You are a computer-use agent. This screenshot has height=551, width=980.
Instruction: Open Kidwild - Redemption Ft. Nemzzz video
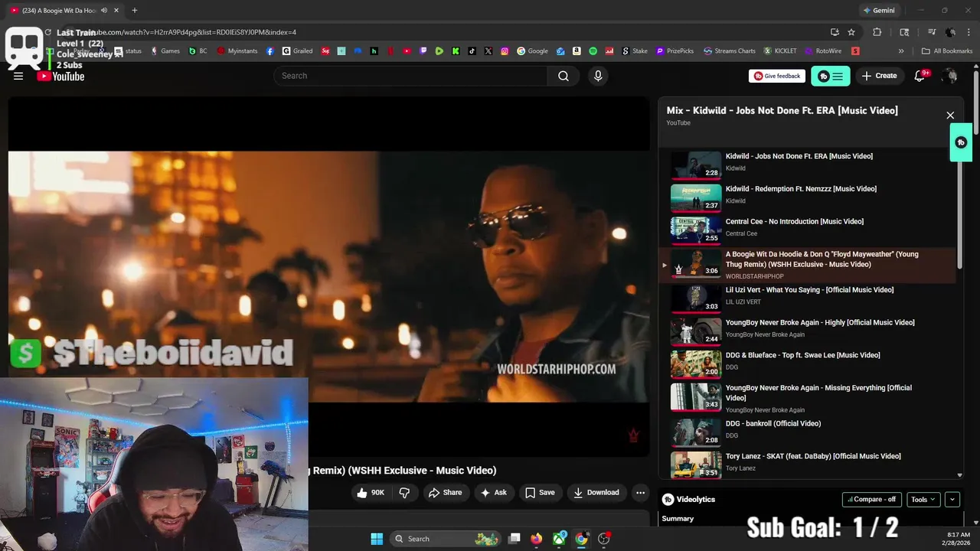[801, 188]
